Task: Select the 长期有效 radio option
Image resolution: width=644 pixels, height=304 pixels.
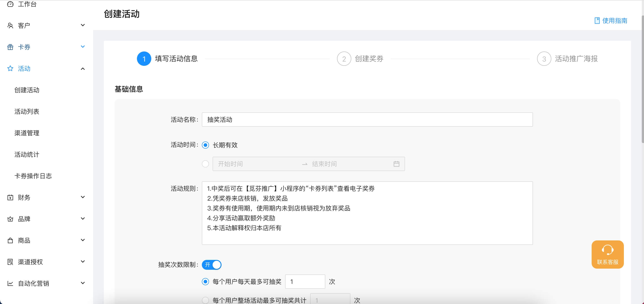Action: pos(205,145)
